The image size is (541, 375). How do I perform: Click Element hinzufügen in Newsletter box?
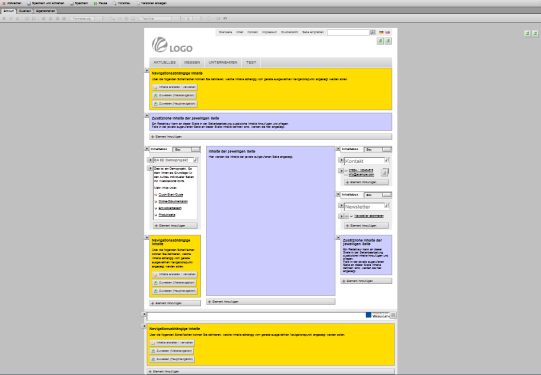[x=366, y=226]
